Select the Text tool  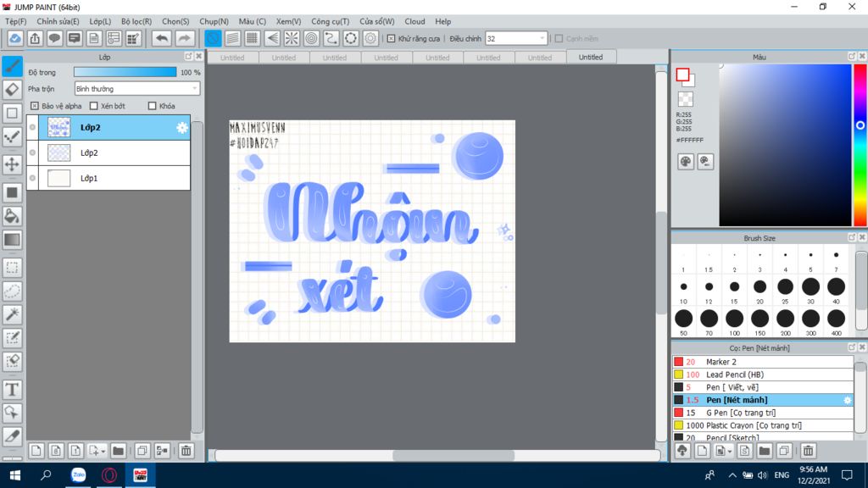click(12, 390)
